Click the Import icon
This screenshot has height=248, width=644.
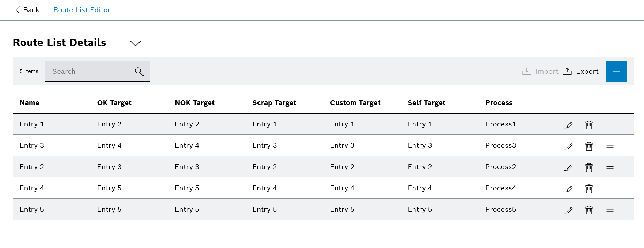click(526, 71)
